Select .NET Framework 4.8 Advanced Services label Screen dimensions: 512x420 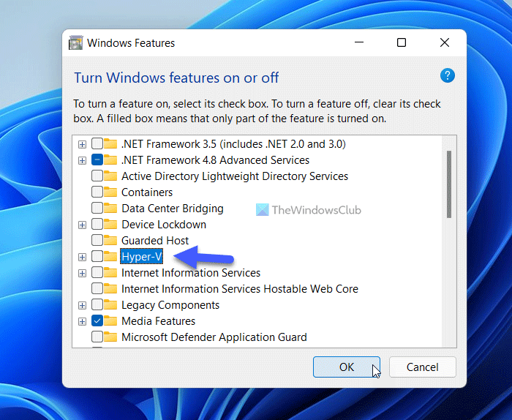216,160
